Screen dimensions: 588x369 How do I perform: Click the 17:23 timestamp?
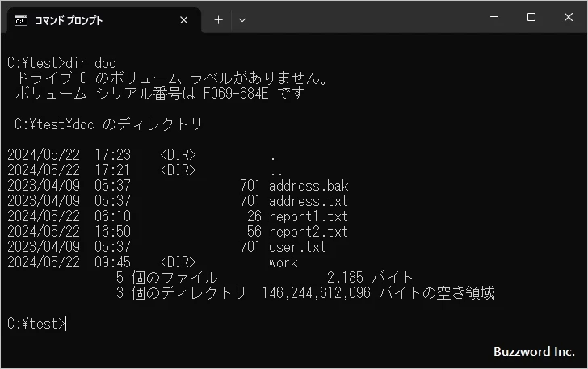(112, 155)
